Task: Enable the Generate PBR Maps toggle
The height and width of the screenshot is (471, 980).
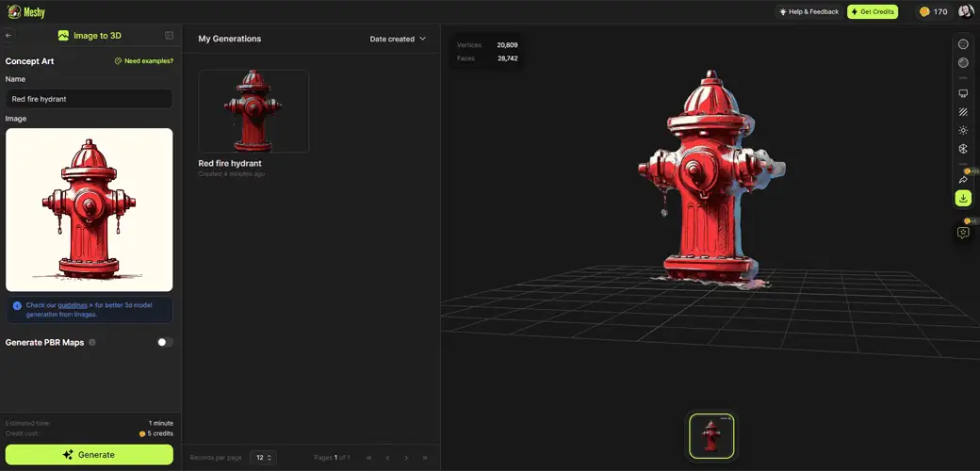Action: click(x=165, y=343)
